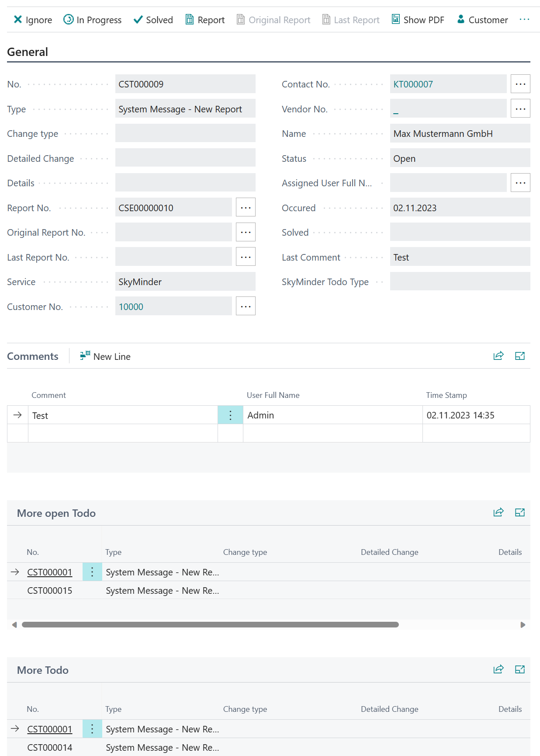Click contact number KT000007 link
This screenshot has width=540, height=756.
point(413,84)
